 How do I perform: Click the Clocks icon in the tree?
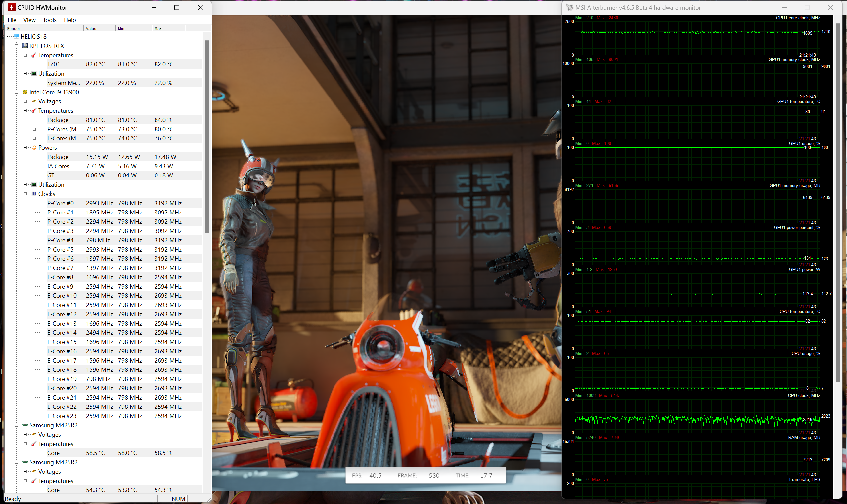tap(34, 194)
